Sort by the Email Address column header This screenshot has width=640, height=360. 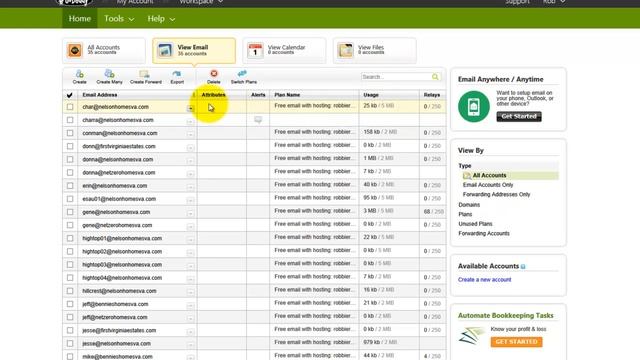coord(100,95)
